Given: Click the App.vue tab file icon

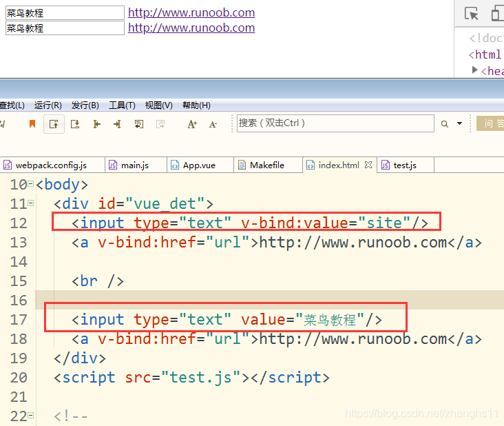Looking at the screenshot, I should (174, 165).
